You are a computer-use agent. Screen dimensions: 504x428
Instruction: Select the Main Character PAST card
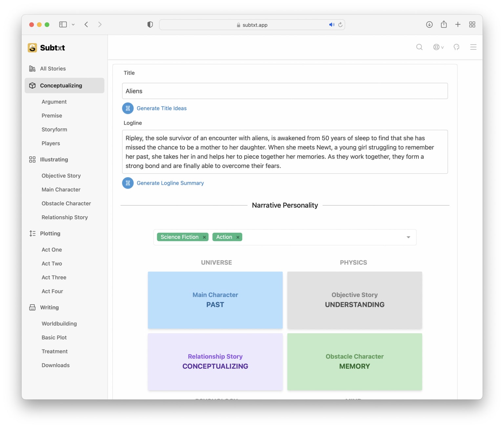(215, 300)
